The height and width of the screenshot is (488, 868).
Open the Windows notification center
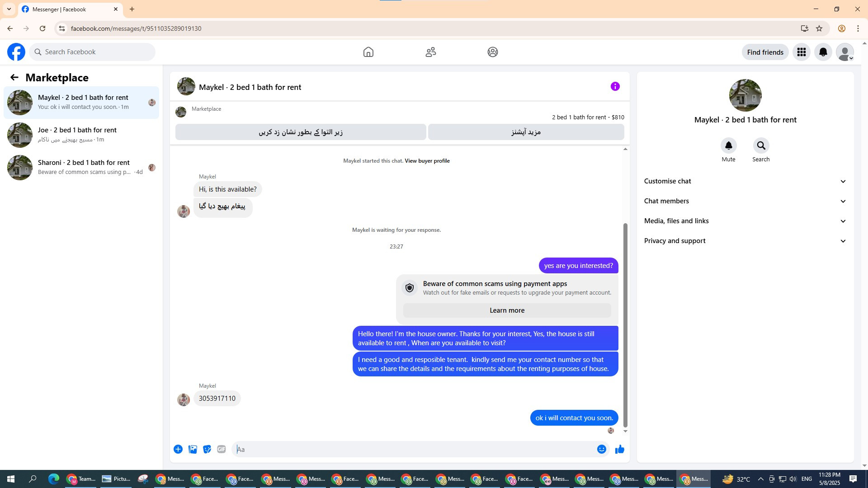[x=853, y=479]
